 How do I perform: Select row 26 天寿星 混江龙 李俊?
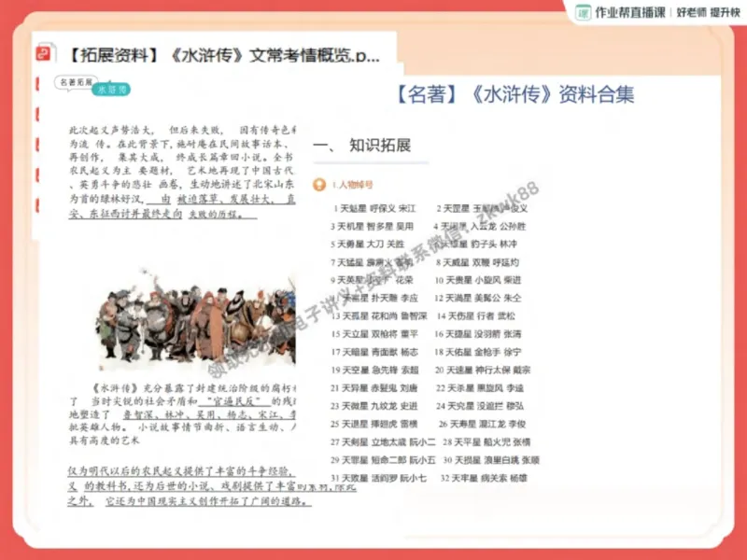click(x=482, y=424)
